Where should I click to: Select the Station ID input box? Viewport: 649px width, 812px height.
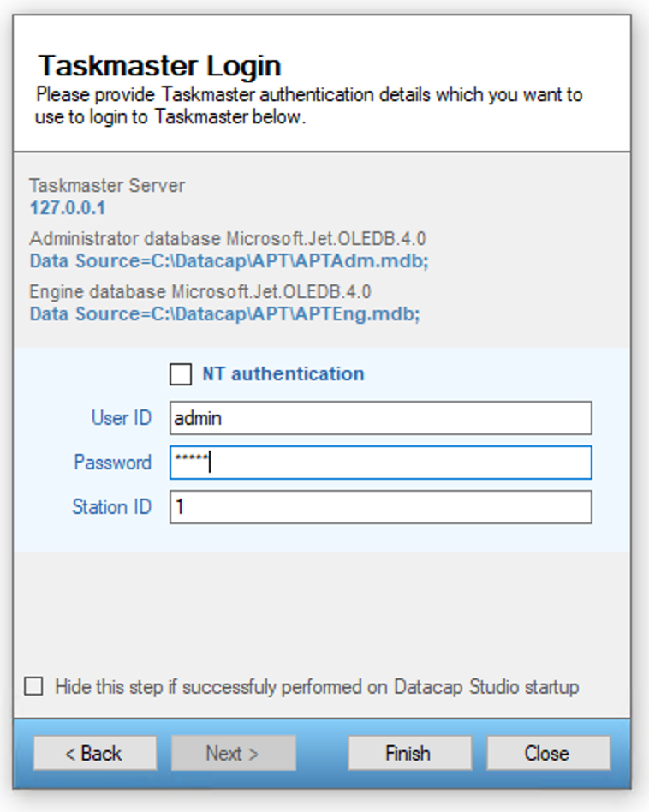pyautogui.click(x=380, y=507)
